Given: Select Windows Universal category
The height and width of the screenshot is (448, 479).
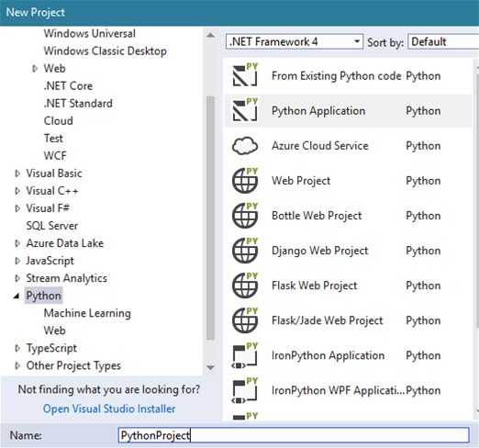Looking at the screenshot, I should click(x=90, y=33).
